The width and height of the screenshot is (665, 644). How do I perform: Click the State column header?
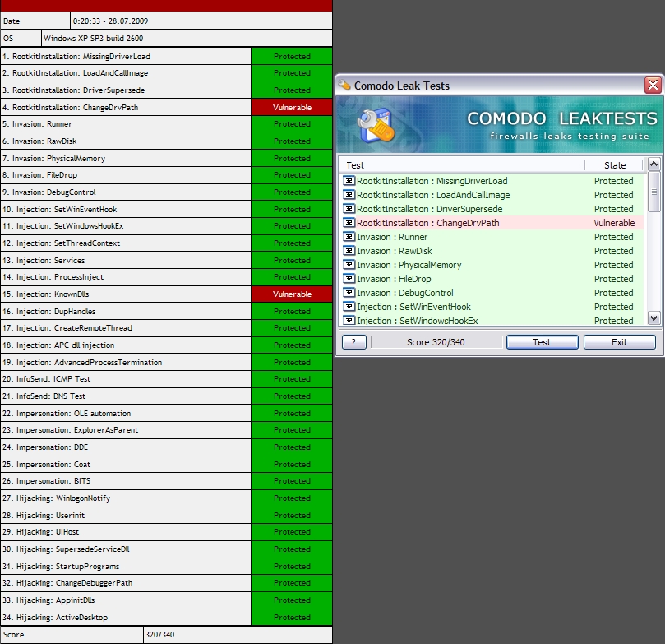[615, 165]
